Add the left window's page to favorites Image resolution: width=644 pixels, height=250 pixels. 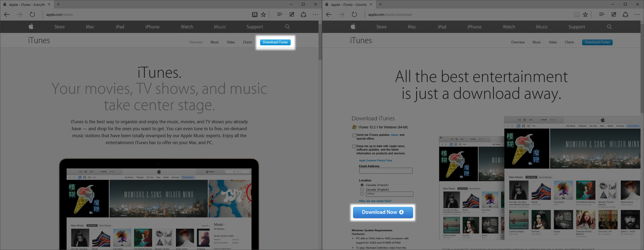click(264, 14)
